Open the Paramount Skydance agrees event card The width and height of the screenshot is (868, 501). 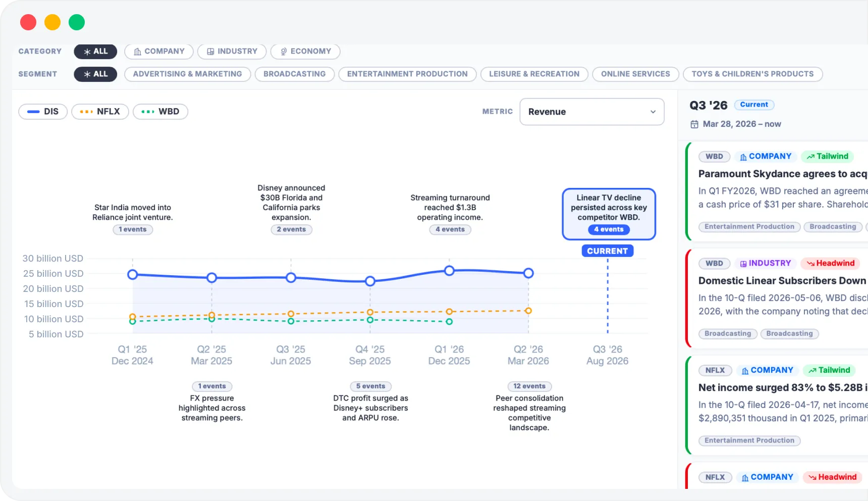coord(777,191)
